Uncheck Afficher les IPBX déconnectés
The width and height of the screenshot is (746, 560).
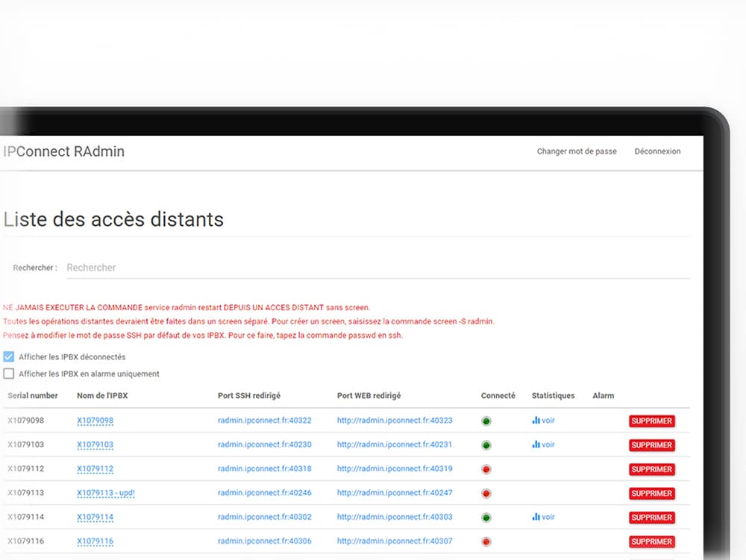[8, 356]
